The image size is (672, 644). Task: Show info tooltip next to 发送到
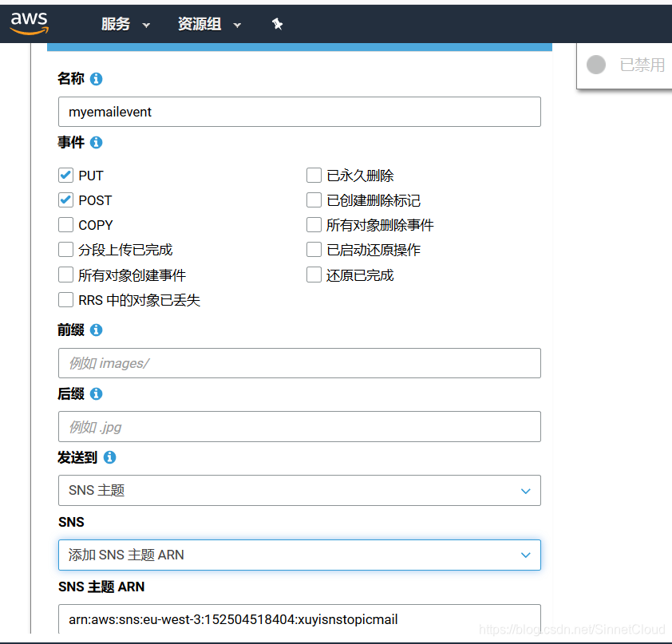[x=109, y=457]
